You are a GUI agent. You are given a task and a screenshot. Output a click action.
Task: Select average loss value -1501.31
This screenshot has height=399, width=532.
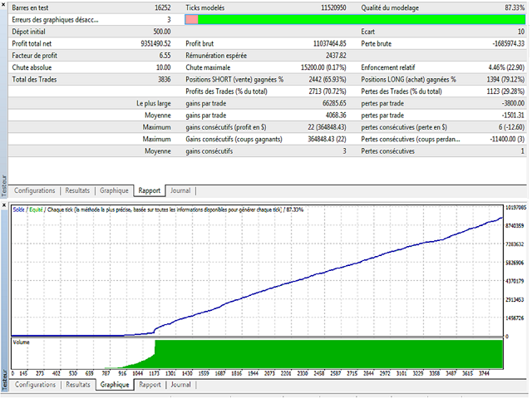point(514,116)
